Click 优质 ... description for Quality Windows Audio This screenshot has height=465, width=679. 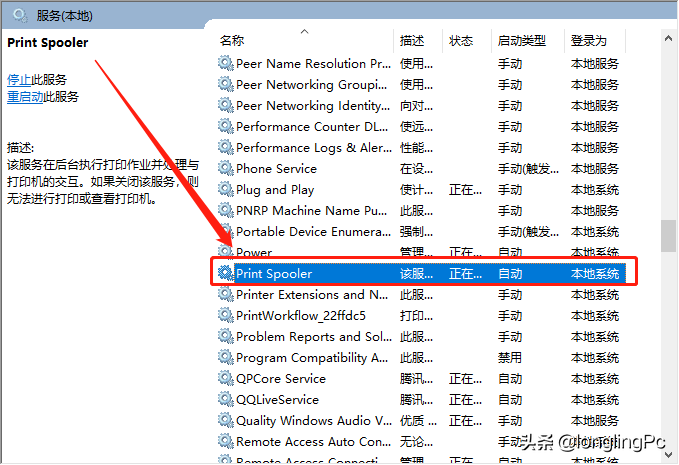click(418, 421)
